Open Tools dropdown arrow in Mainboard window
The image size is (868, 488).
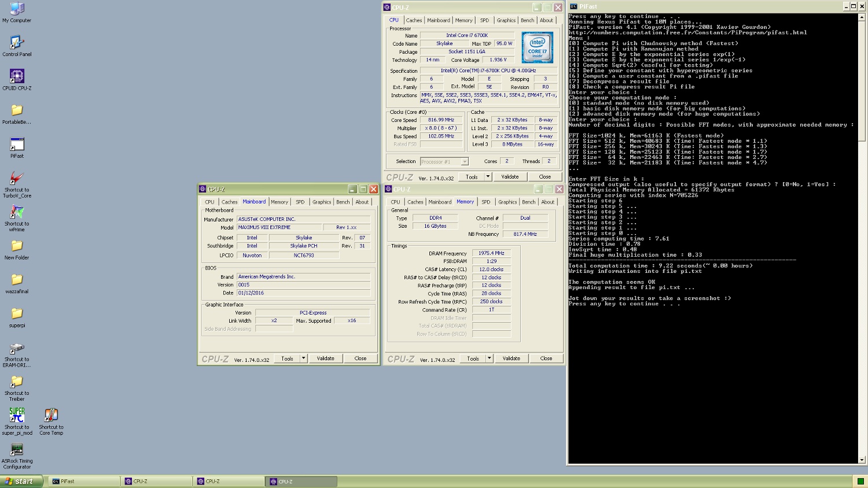303,358
